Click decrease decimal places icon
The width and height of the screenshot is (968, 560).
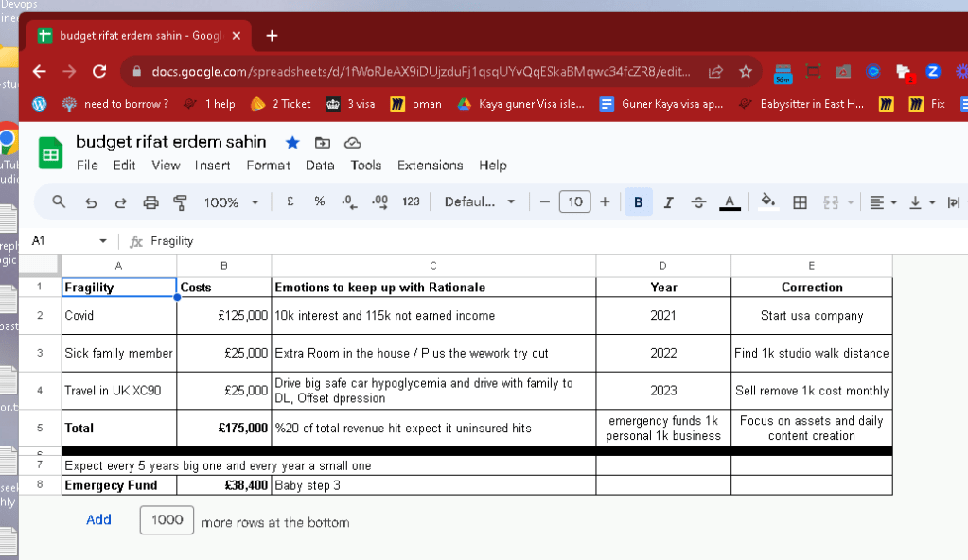[x=349, y=201]
